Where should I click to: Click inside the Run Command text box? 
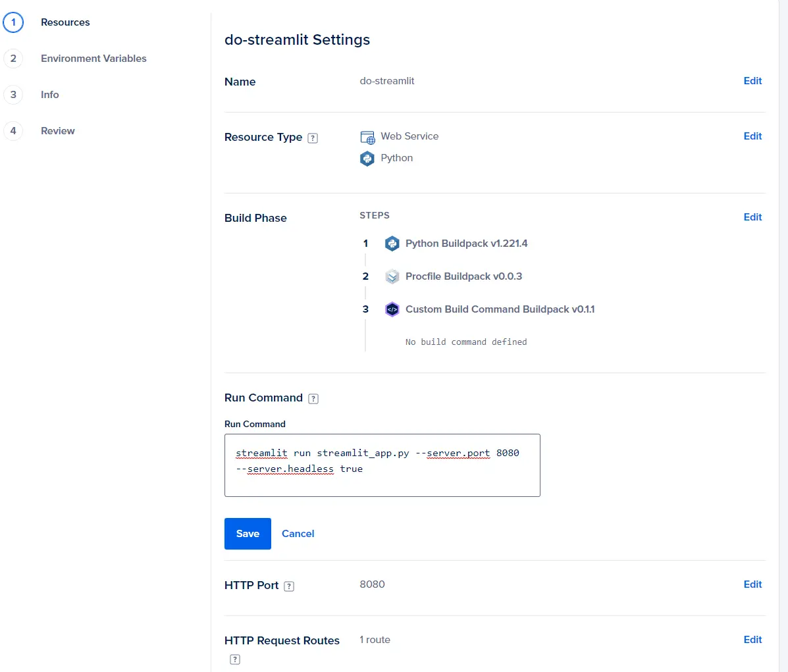coord(382,465)
